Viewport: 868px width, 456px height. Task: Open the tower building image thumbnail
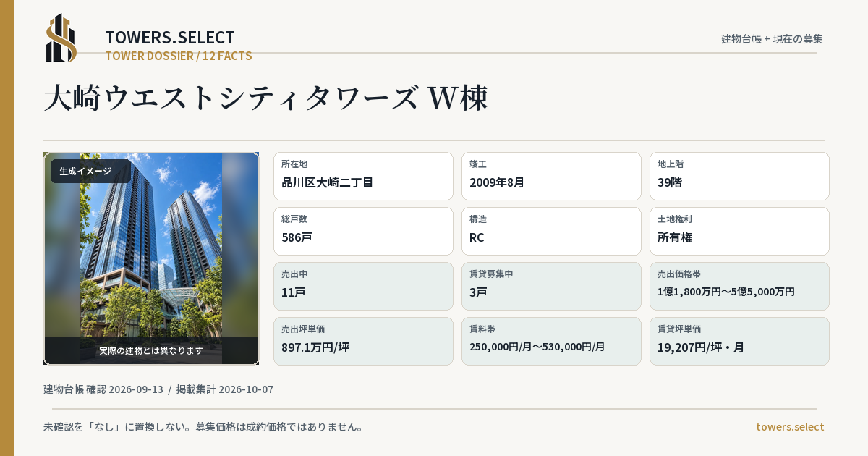151,258
